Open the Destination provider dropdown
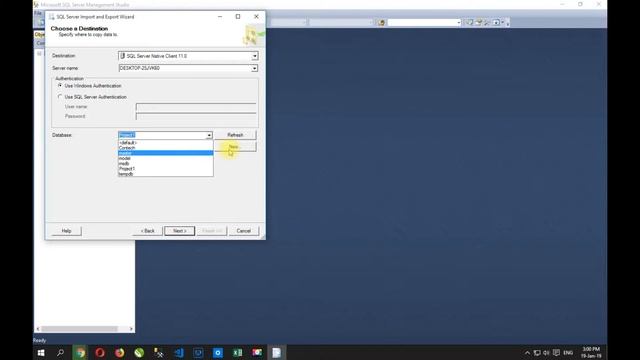The image size is (640, 360). (x=254, y=56)
